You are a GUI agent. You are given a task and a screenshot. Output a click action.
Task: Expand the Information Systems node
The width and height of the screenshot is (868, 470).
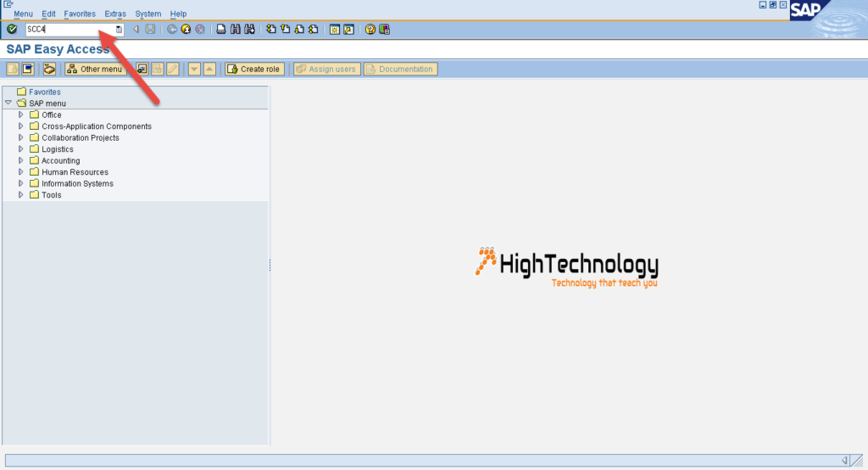21,183
